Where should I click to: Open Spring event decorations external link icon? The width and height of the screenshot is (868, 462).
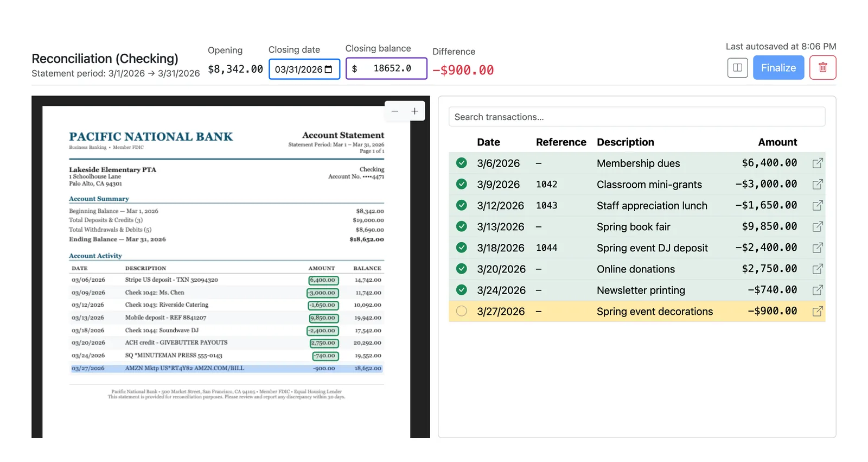818,312
